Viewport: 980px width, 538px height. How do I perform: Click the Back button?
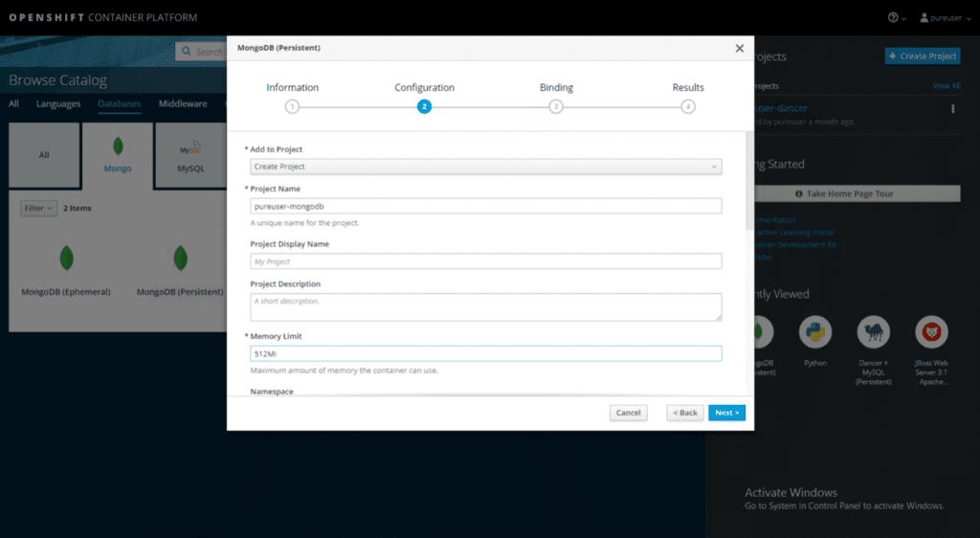coord(685,413)
